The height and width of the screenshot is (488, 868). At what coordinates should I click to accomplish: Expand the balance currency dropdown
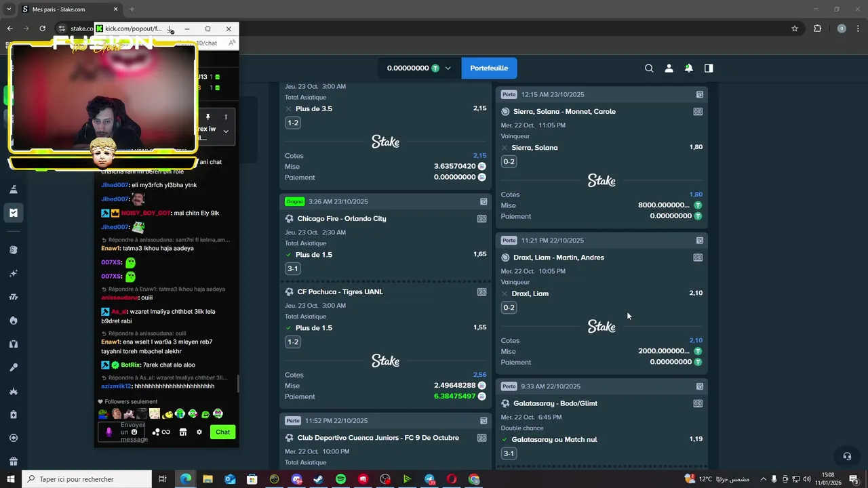click(448, 68)
